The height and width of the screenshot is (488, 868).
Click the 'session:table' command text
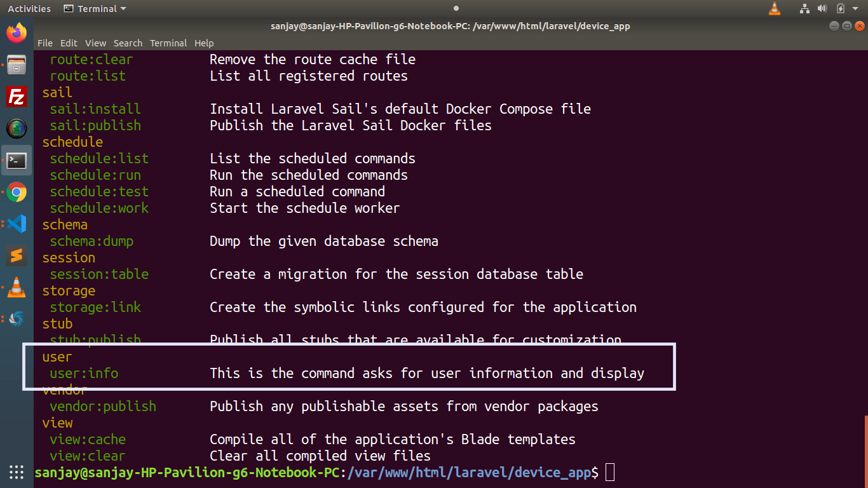pyautogui.click(x=99, y=274)
